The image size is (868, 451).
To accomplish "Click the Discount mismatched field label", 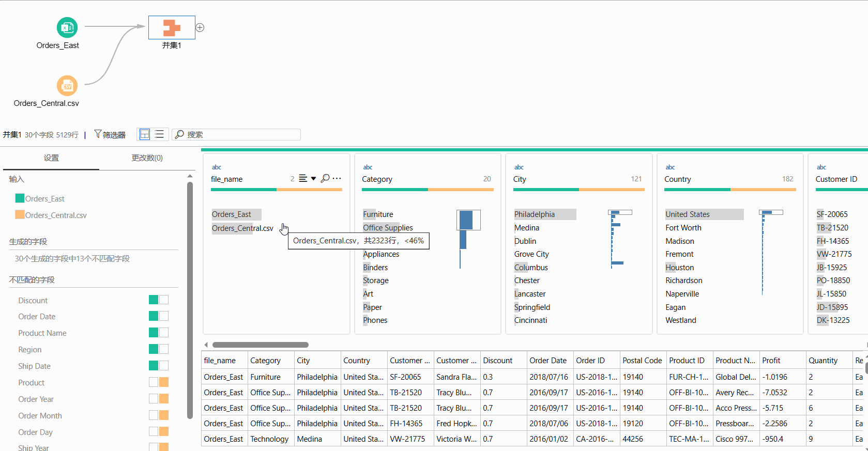I will [x=33, y=301].
